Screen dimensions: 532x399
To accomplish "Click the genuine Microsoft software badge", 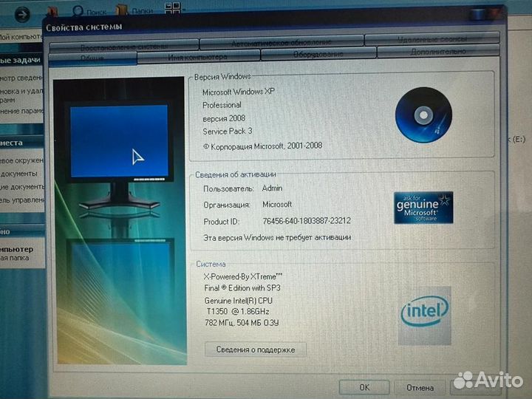I will (423, 208).
